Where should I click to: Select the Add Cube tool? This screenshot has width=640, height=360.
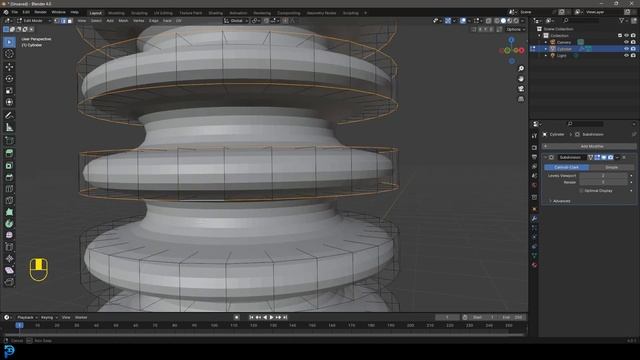tap(9, 141)
